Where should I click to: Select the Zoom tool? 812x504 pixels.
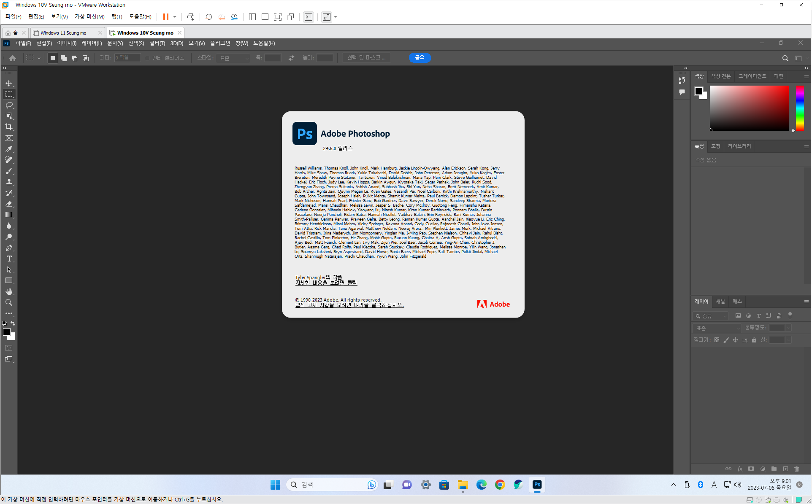tap(9, 302)
